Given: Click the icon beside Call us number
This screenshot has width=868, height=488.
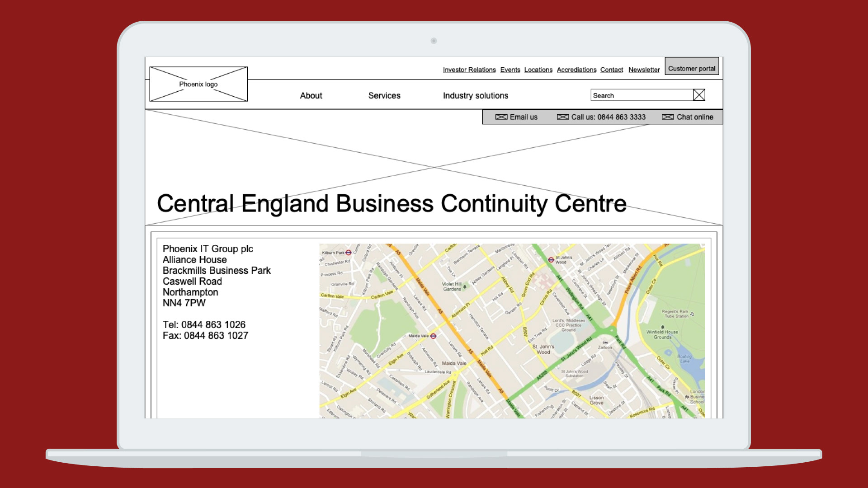Looking at the screenshot, I should (x=563, y=117).
